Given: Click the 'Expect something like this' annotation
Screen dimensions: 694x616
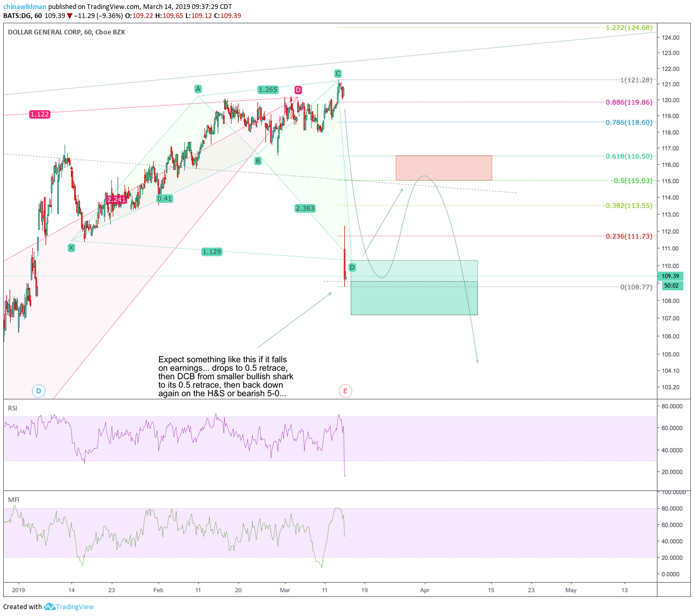Looking at the screenshot, I should coord(226,376).
